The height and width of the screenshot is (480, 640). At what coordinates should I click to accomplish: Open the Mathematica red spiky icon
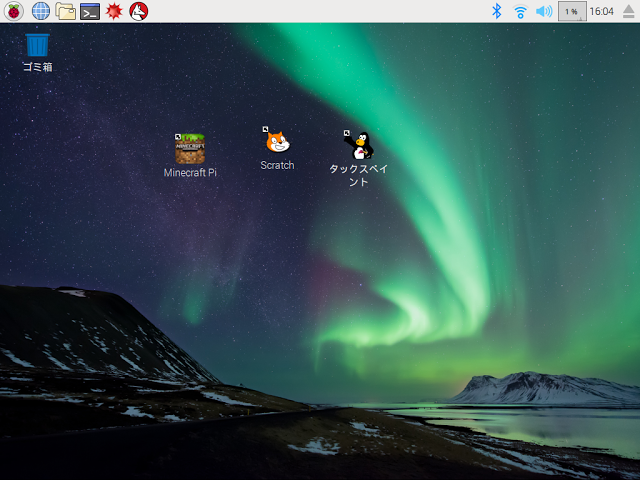click(x=114, y=11)
